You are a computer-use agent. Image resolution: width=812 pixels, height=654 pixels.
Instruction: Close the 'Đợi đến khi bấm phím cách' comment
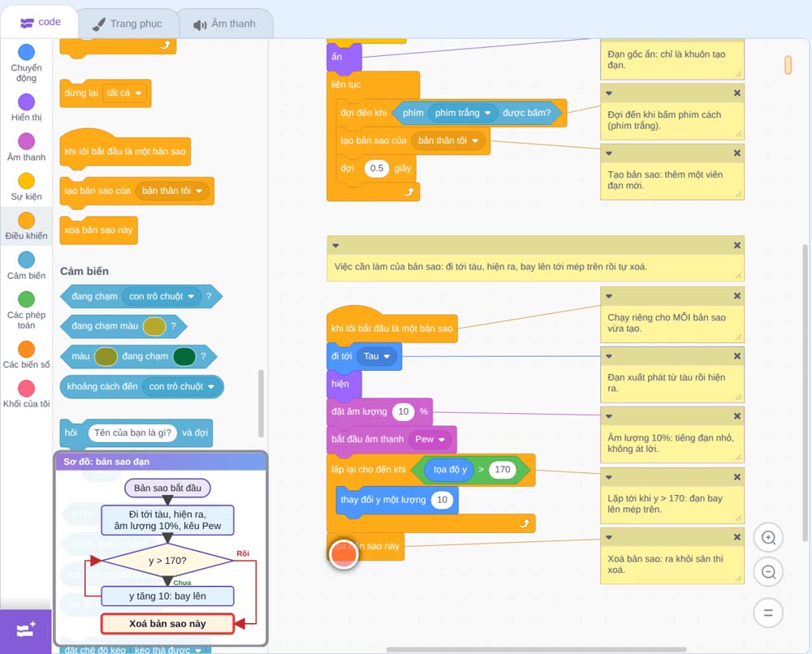737,93
